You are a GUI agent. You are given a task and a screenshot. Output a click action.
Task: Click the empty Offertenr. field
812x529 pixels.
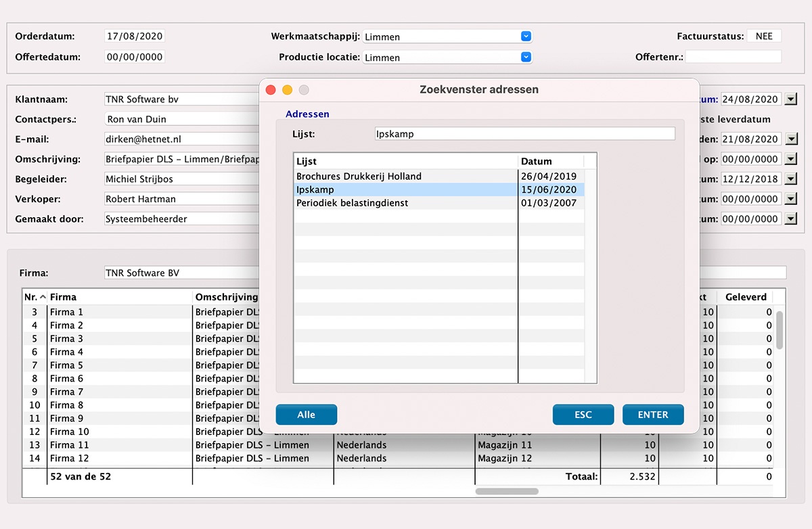(734, 57)
